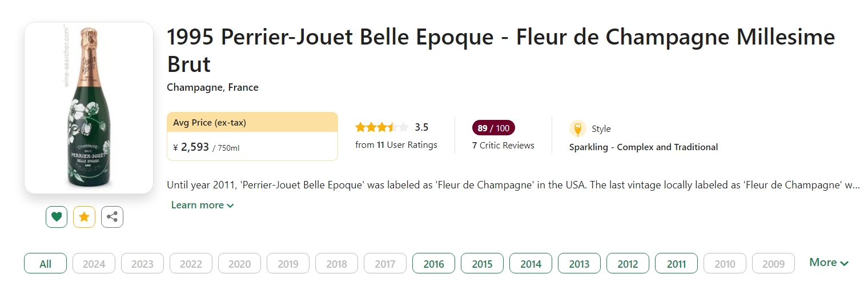Click the green heart favorite icon
Viewport: 868px width, 294px height.
point(57,217)
